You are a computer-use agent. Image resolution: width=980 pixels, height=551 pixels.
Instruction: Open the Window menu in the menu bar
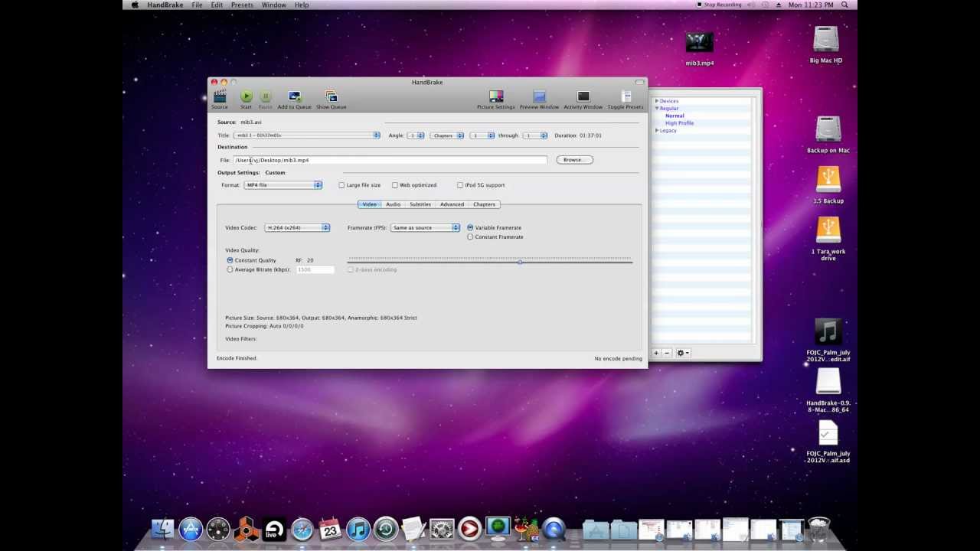[x=274, y=5]
